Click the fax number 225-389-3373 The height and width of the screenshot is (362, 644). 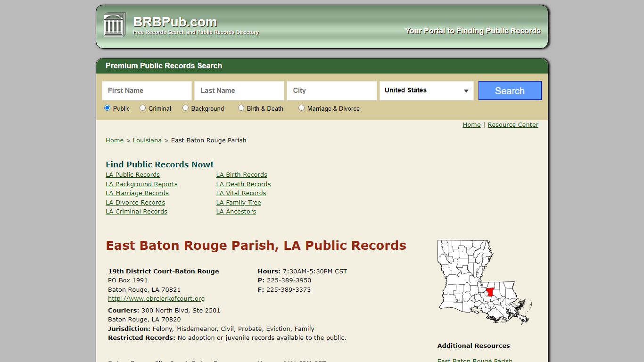tap(289, 290)
